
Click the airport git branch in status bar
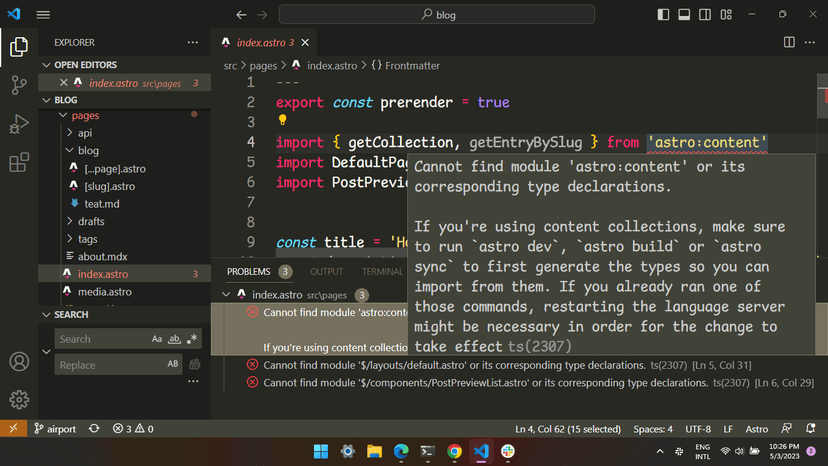55,429
